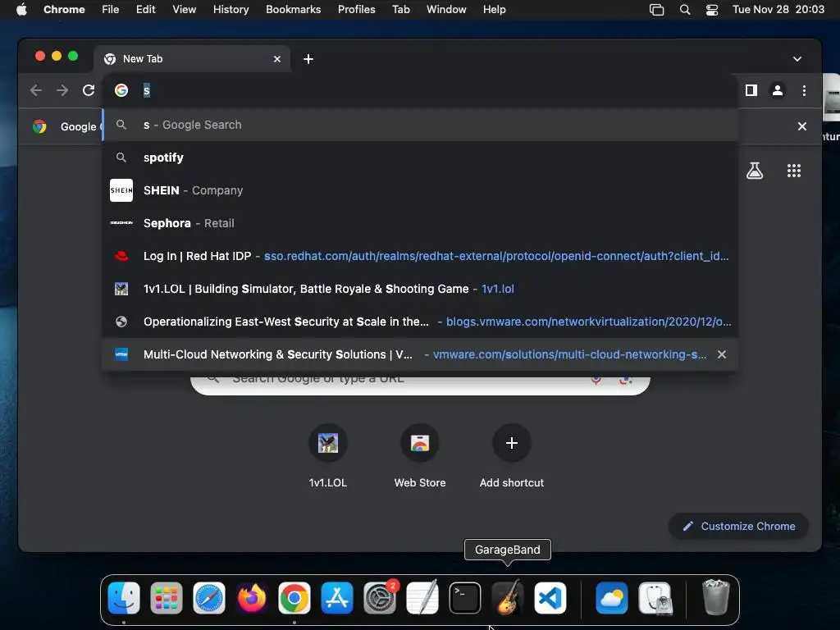Open the Multi-Cloud Networking & Security suggestion
The height and width of the screenshot is (630, 840).
point(420,354)
